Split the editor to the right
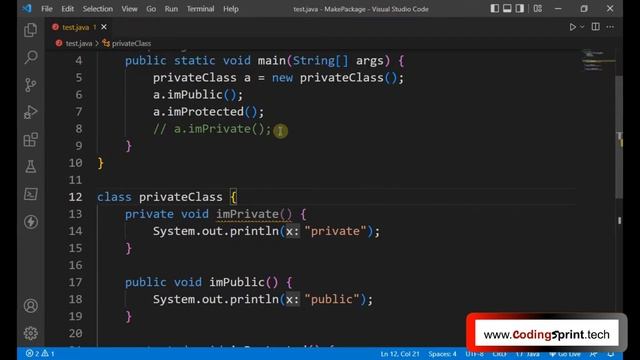 tap(596, 27)
